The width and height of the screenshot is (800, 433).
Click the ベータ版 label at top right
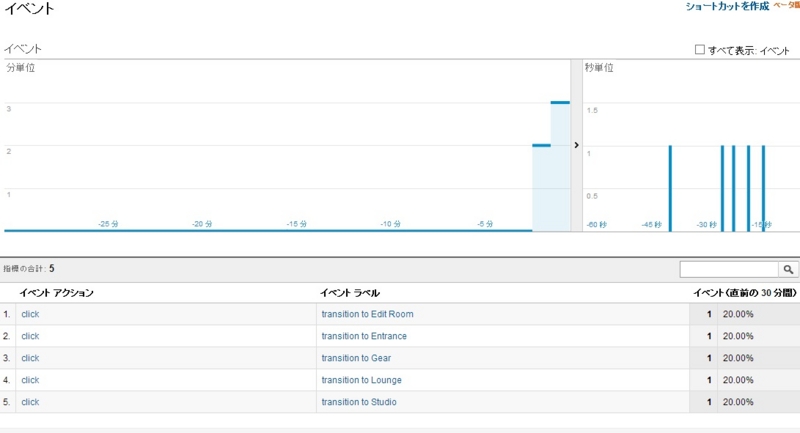[x=786, y=5]
